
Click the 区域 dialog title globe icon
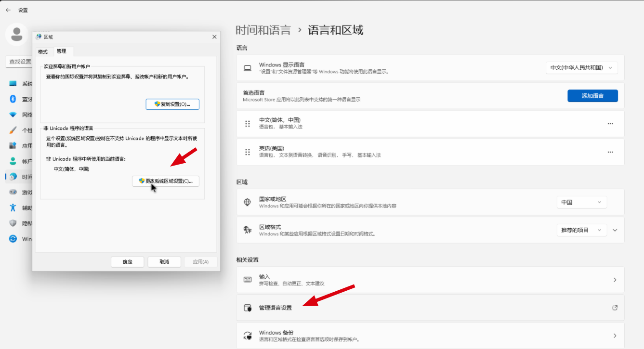[39, 37]
